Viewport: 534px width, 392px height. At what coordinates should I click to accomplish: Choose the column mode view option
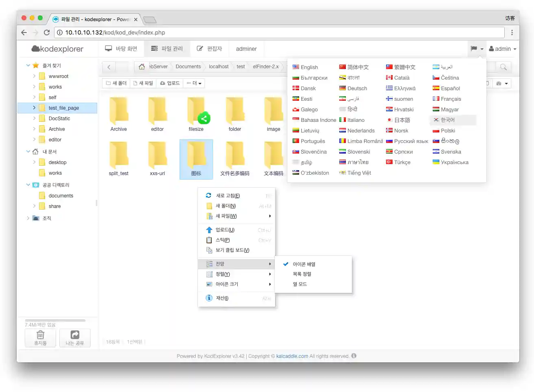300,284
